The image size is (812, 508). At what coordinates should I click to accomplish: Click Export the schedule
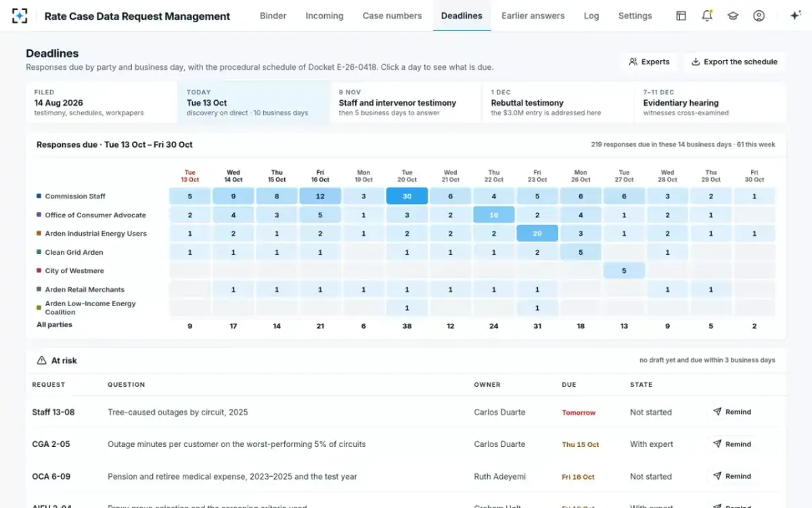click(x=734, y=62)
